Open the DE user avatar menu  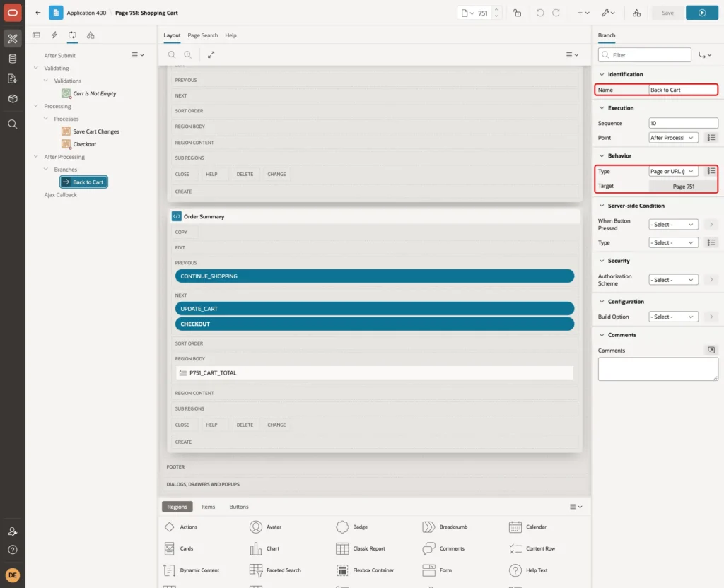(x=13, y=575)
